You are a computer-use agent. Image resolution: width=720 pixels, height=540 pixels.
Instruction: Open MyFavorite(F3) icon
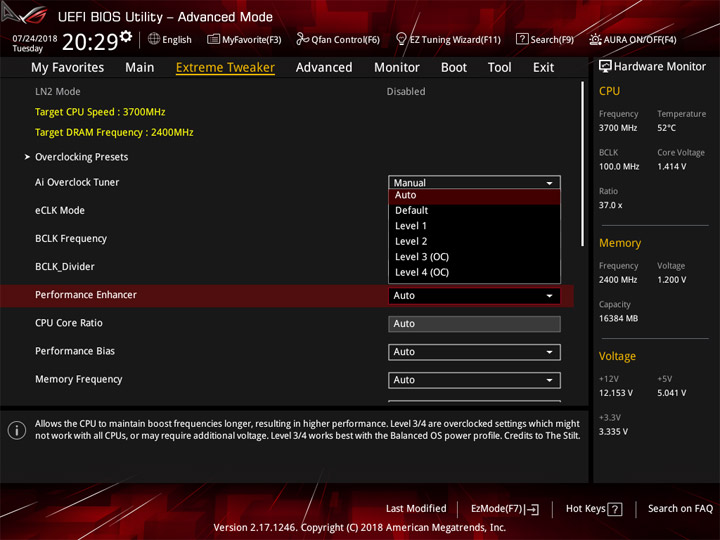(213, 39)
